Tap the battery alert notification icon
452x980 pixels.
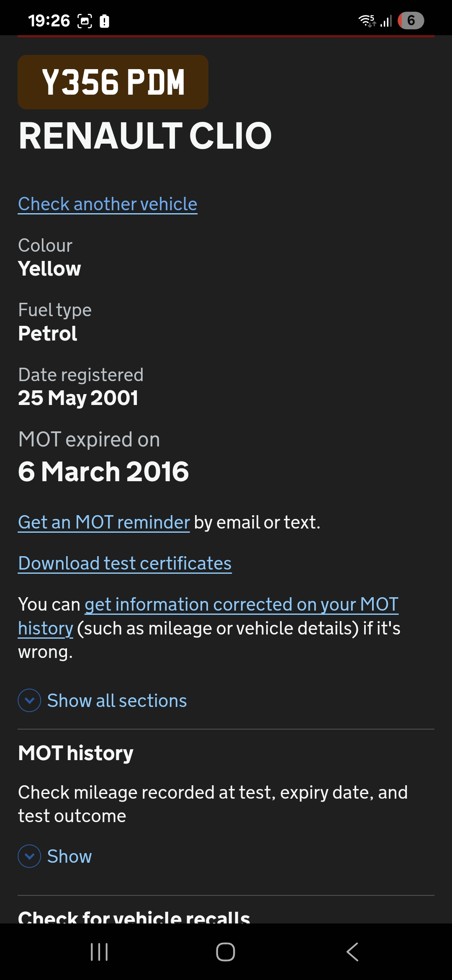[x=105, y=21]
